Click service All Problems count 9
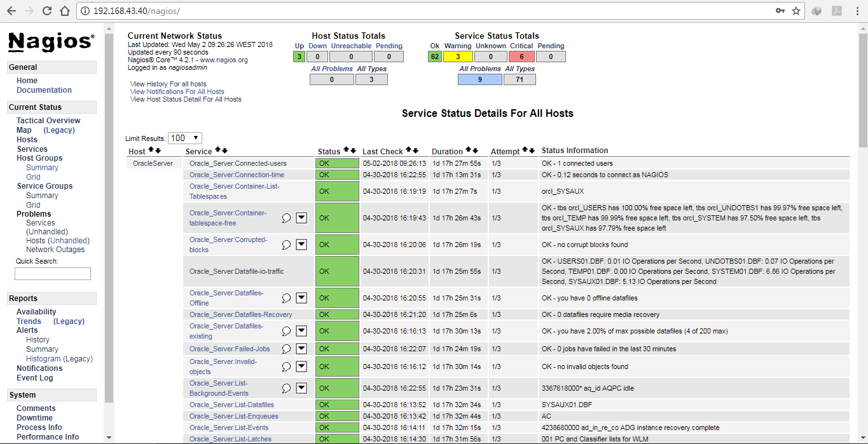 tap(480, 79)
